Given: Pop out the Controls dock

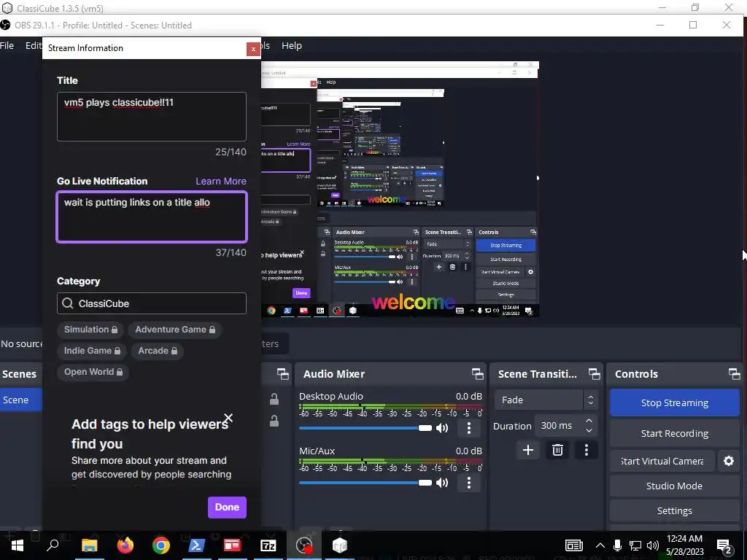Looking at the screenshot, I should (x=734, y=374).
